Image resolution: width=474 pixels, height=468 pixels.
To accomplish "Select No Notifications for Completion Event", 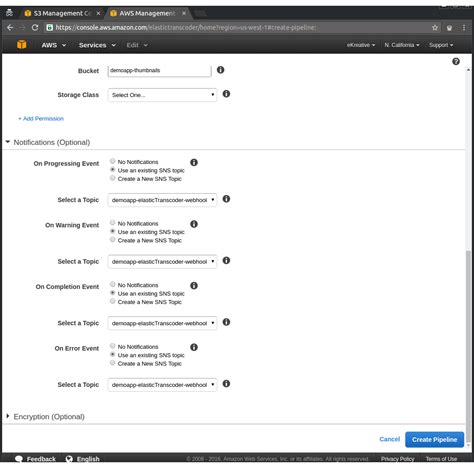I will pyautogui.click(x=113, y=284).
